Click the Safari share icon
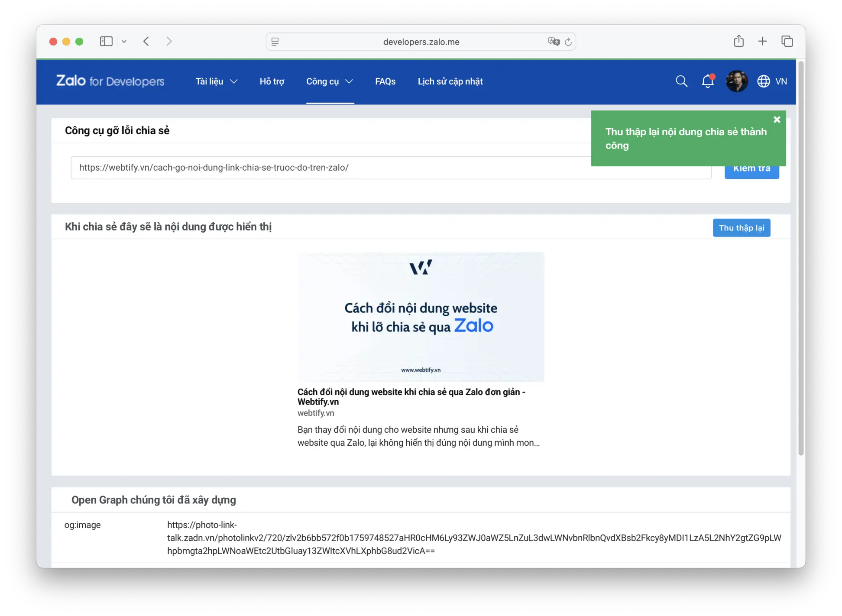The width and height of the screenshot is (842, 616). click(x=738, y=41)
